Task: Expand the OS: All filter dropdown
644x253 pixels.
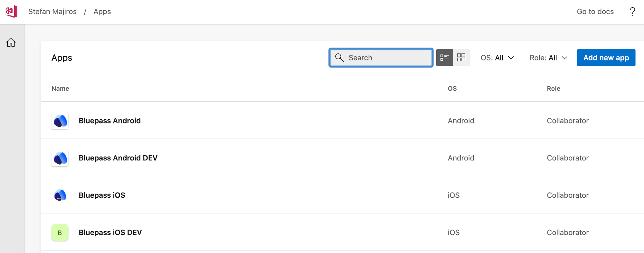Action: point(497,58)
